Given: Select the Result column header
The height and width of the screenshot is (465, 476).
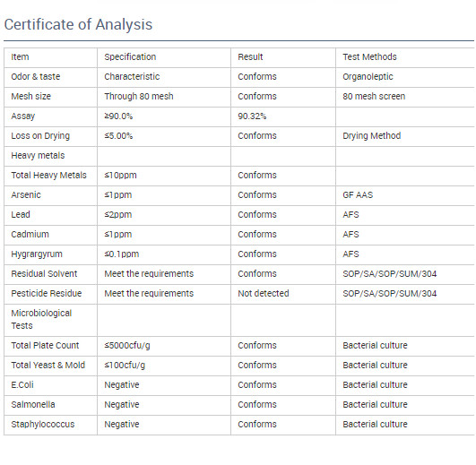Looking at the screenshot, I should click(250, 57).
